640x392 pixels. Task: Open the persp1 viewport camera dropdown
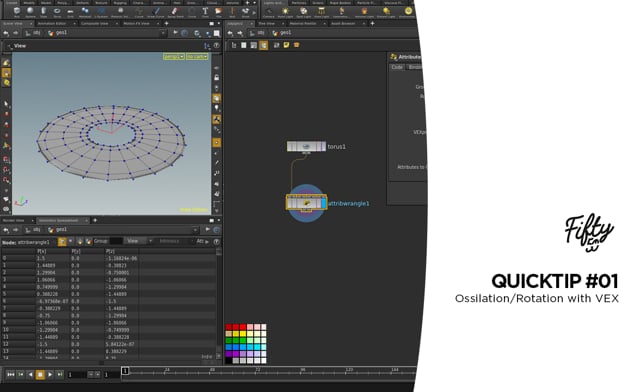coord(174,56)
